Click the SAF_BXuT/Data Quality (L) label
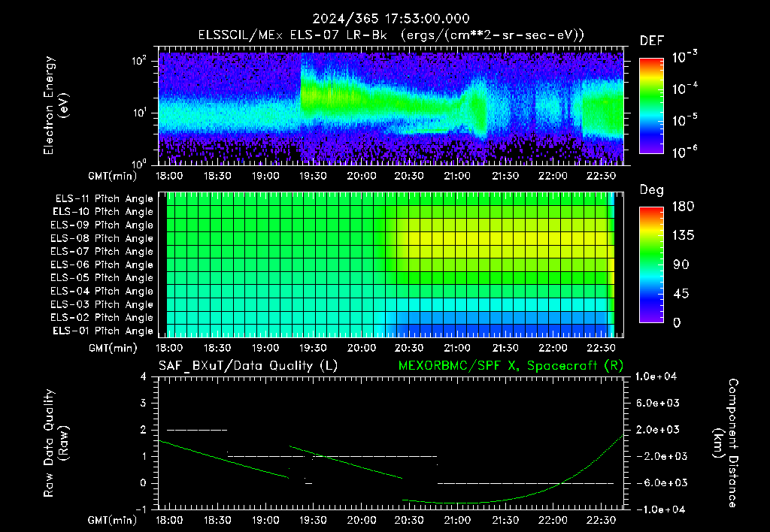Screen dimensions: 770x532 pyautogui.click(x=248, y=366)
